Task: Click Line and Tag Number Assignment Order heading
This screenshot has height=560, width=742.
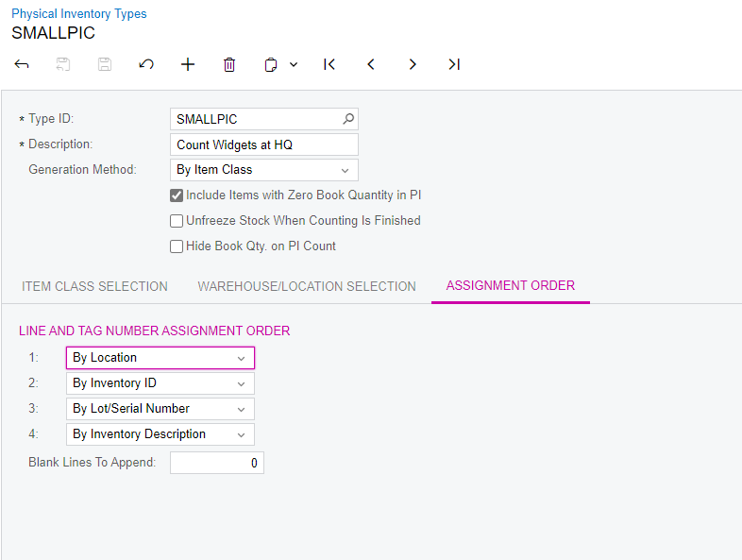Action: [x=154, y=331]
